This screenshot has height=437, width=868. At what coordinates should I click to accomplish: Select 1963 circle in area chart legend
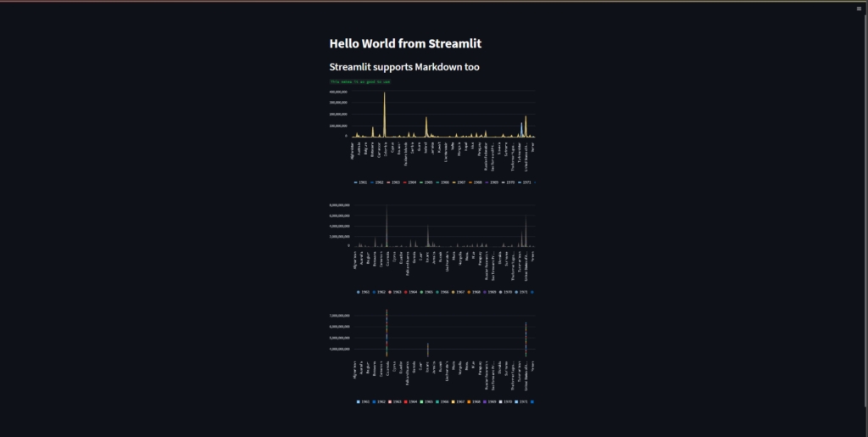click(x=390, y=292)
